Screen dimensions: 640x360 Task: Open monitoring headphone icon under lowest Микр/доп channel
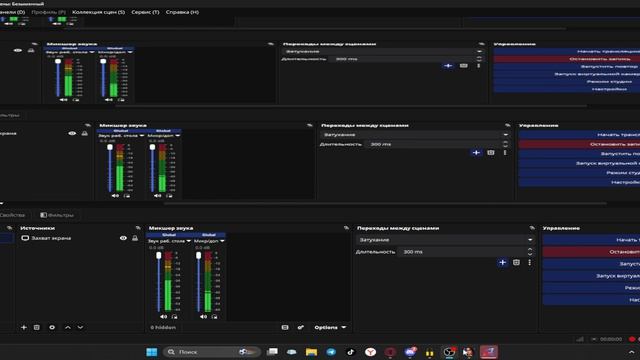click(214, 317)
